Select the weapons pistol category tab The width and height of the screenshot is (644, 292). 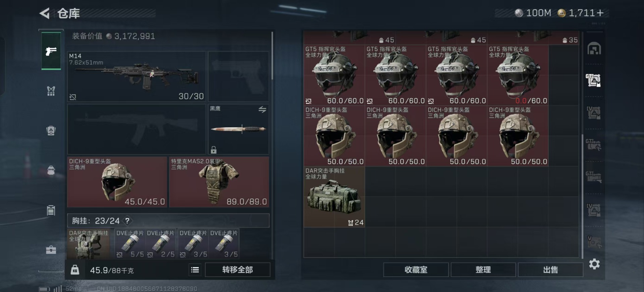[51, 51]
